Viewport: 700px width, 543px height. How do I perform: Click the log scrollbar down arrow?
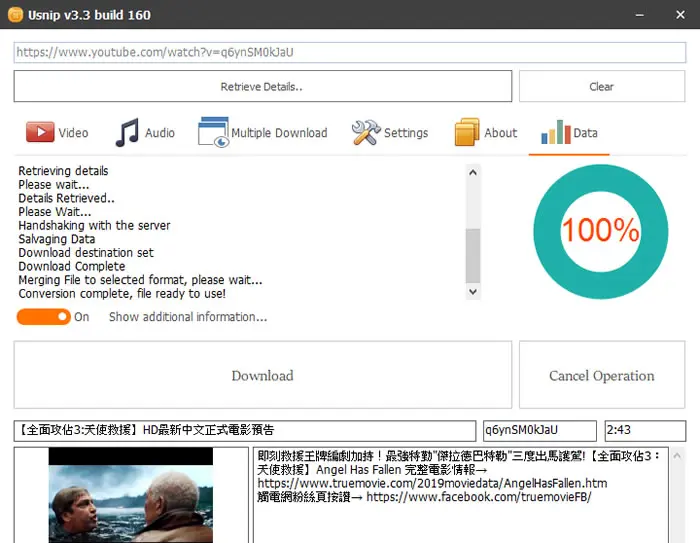coord(473,292)
